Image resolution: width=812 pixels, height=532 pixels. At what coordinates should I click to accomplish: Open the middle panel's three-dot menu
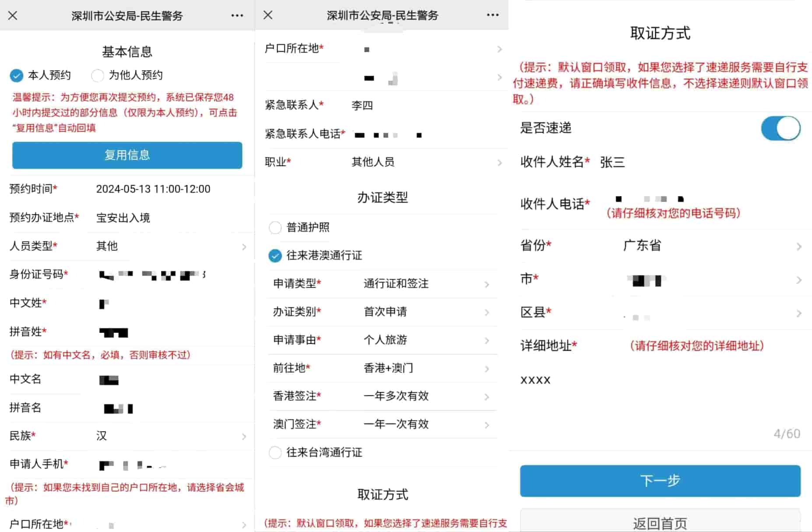coord(492,15)
